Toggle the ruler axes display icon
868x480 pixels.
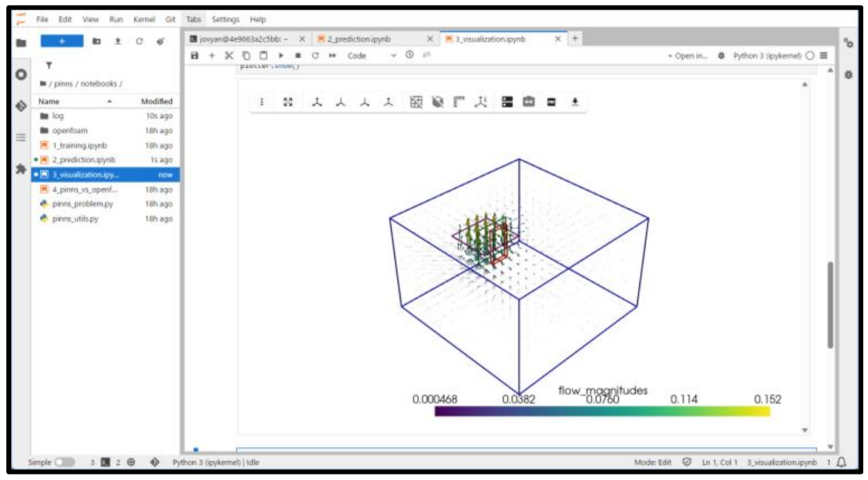coord(459,102)
